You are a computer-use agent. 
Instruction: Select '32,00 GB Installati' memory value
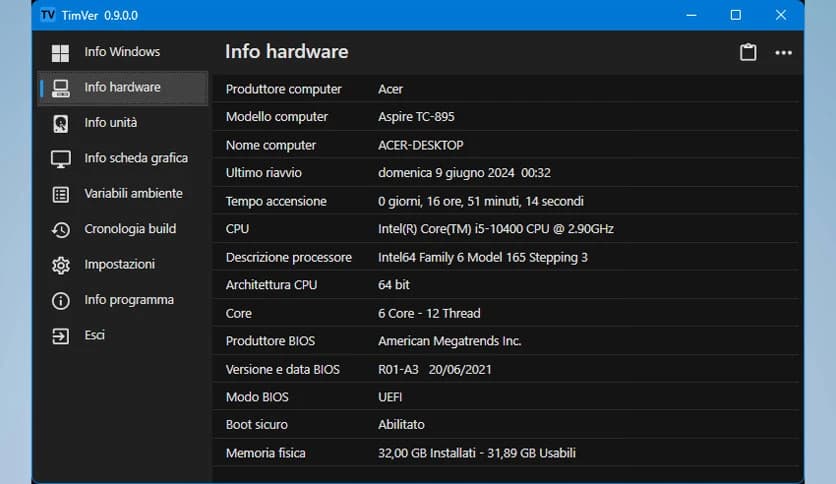point(477,453)
